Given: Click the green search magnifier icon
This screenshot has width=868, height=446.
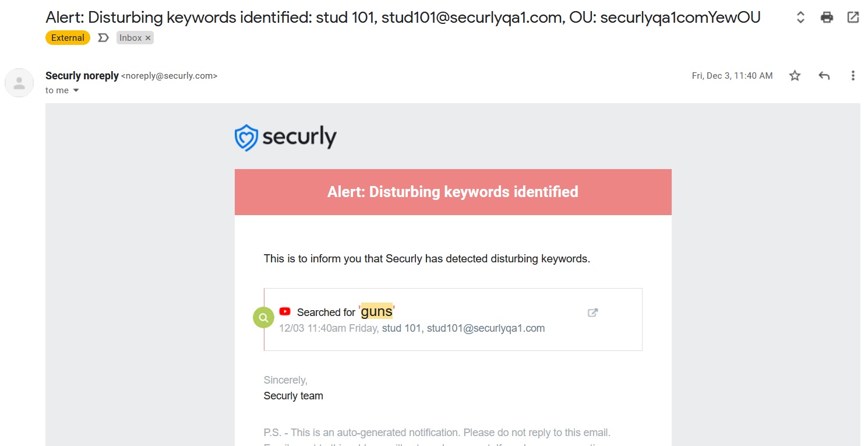Looking at the screenshot, I should click(x=264, y=318).
